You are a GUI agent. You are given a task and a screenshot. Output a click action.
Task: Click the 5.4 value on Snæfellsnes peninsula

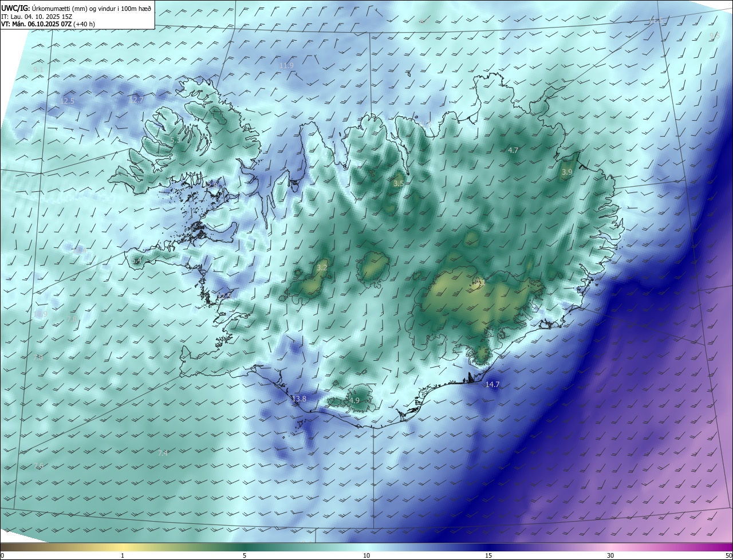click(x=136, y=261)
